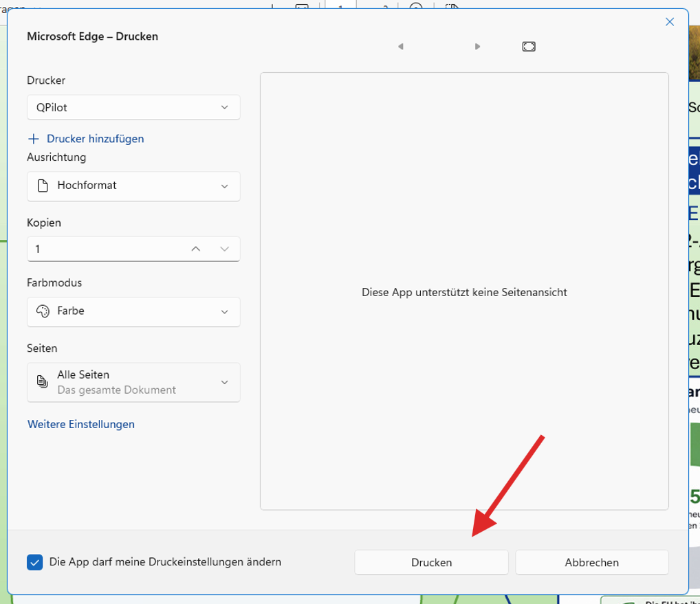Click the Abbrechen button

[x=592, y=563]
